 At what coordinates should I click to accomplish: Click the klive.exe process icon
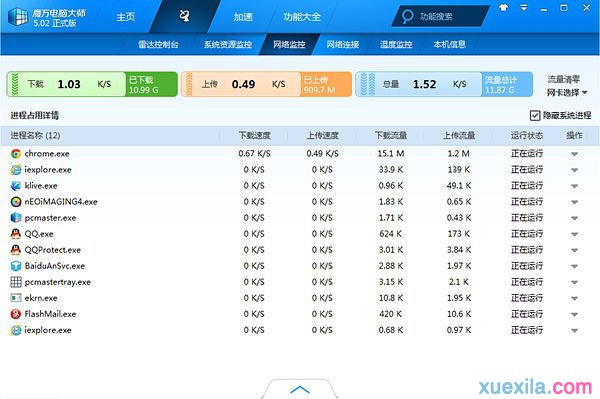coord(16,186)
